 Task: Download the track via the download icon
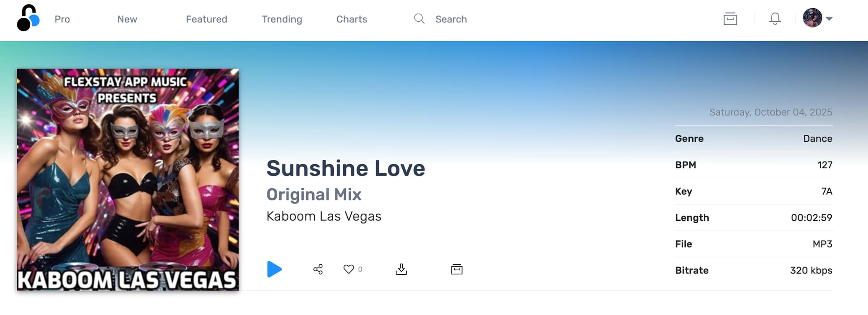[401, 269]
